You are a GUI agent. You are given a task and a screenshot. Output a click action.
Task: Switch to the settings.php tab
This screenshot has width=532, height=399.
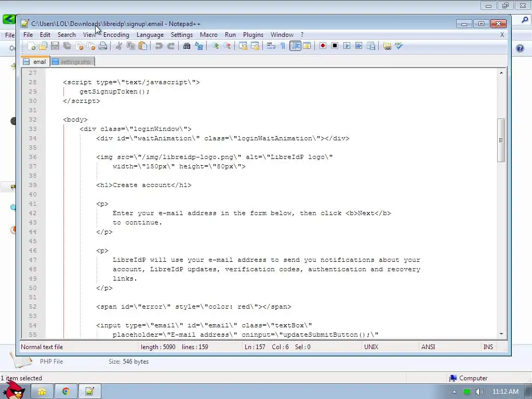(72, 62)
